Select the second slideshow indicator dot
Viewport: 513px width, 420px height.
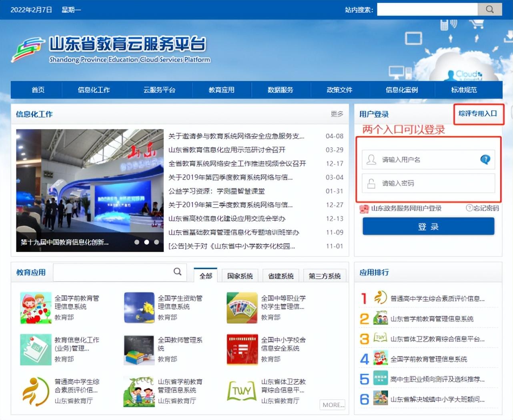click(x=146, y=242)
